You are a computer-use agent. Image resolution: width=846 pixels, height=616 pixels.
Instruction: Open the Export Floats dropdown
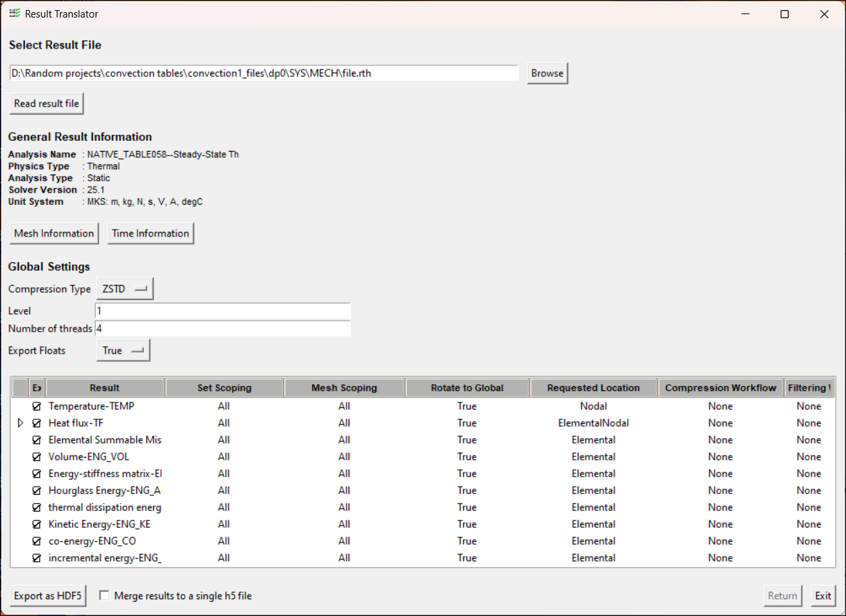[x=123, y=350]
